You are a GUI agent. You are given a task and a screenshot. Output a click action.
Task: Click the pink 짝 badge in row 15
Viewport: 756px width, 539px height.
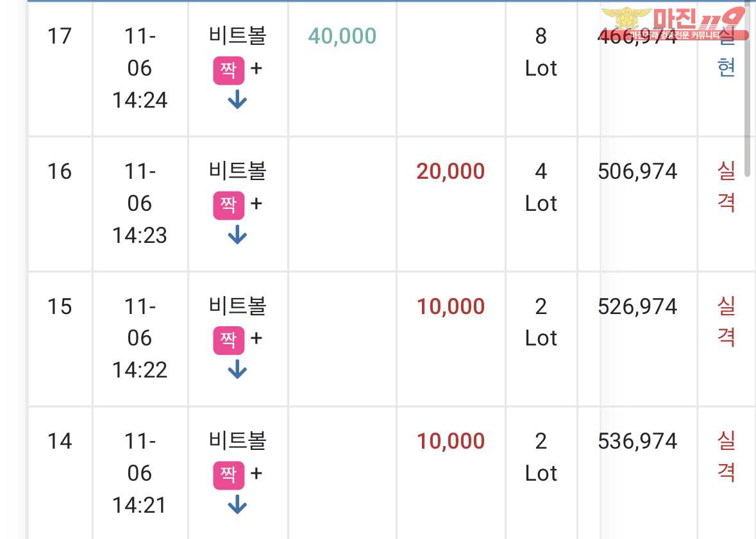click(228, 340)
